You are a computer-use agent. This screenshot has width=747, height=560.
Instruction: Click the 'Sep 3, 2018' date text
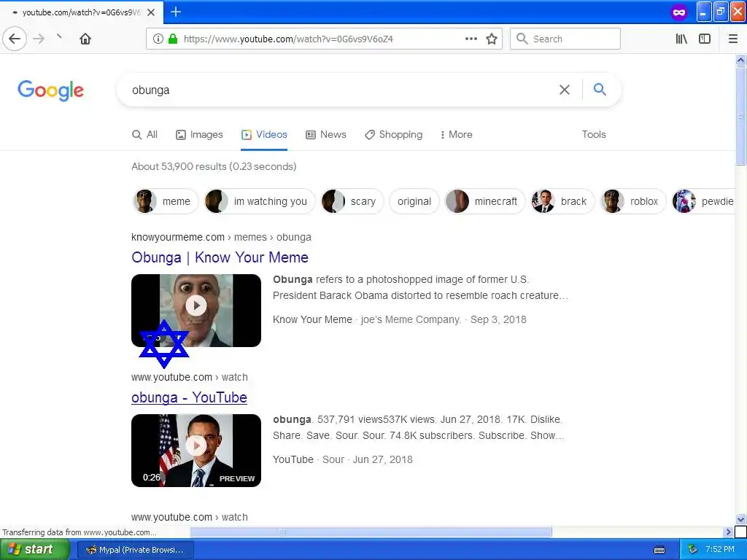point(498,319)
